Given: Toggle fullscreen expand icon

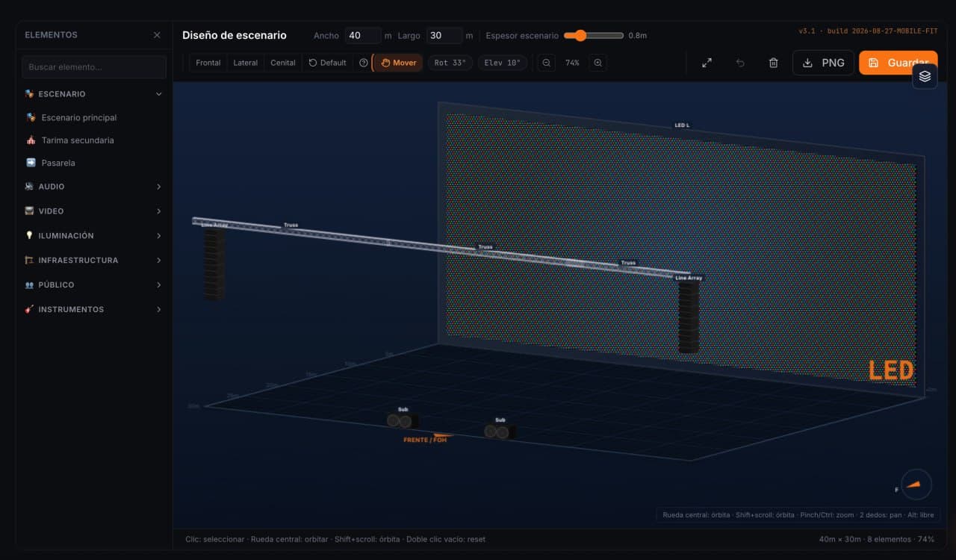Looking at the screenshot, I should (x=707, y=63).
